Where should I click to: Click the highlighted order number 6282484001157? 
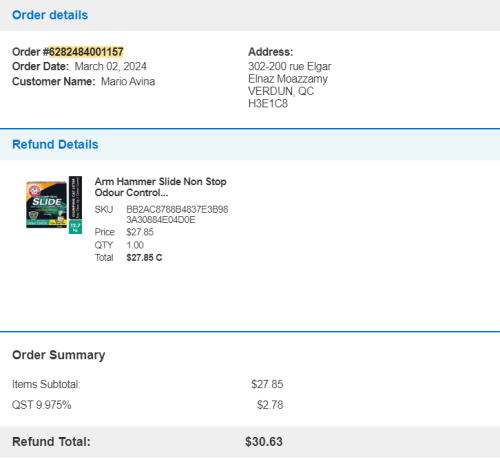pos(86,52)
